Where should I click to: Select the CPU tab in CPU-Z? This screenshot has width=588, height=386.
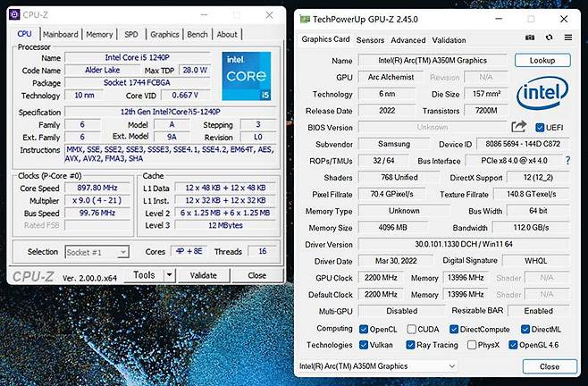coord(24,34)
